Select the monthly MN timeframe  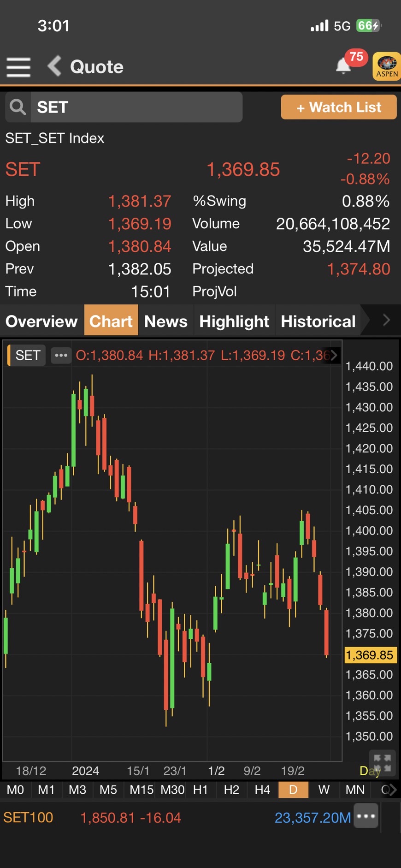(355, 790)
